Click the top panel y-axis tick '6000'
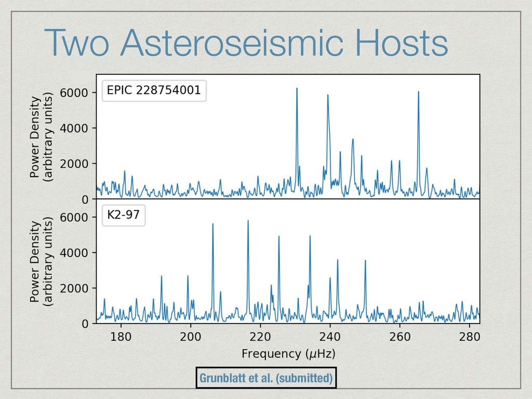 click(x=74, y=93)
